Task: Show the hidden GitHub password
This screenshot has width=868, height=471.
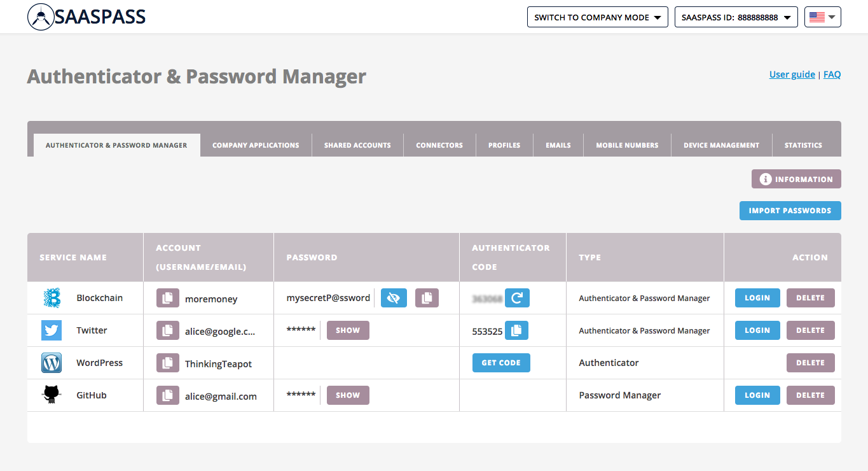Action: tap(348, 395)
